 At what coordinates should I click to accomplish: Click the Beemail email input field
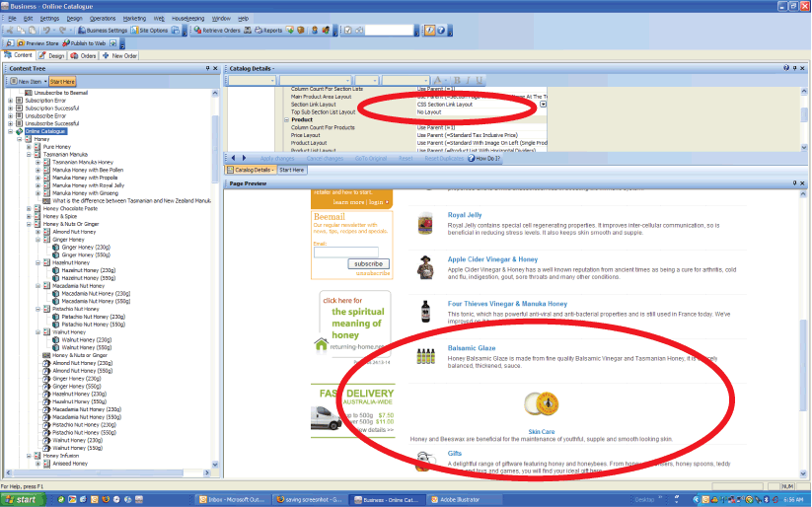click(345, 252)
